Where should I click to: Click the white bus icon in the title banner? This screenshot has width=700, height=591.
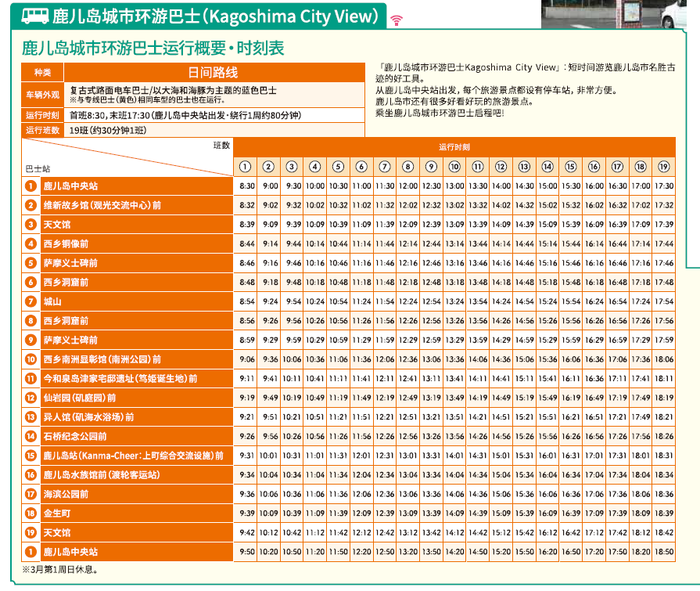pos(35,16)
